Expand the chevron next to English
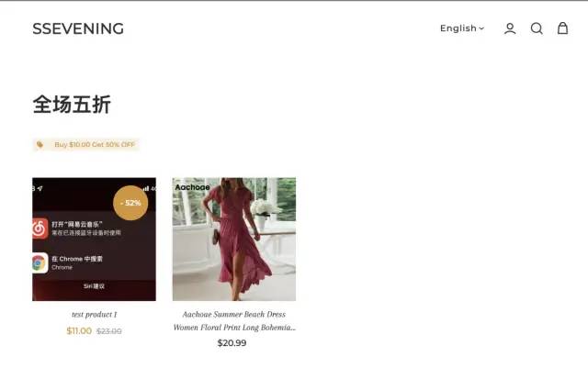 click(x=481, y=28)
